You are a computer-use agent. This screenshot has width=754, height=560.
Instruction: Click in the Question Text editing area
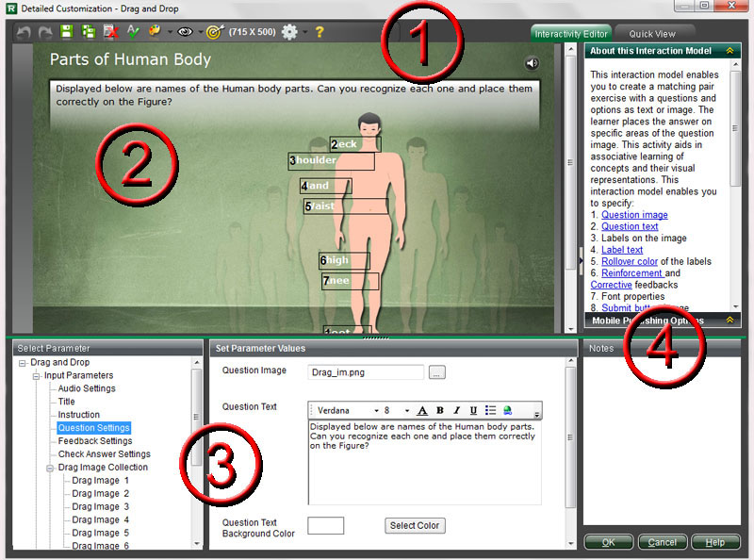425,463
